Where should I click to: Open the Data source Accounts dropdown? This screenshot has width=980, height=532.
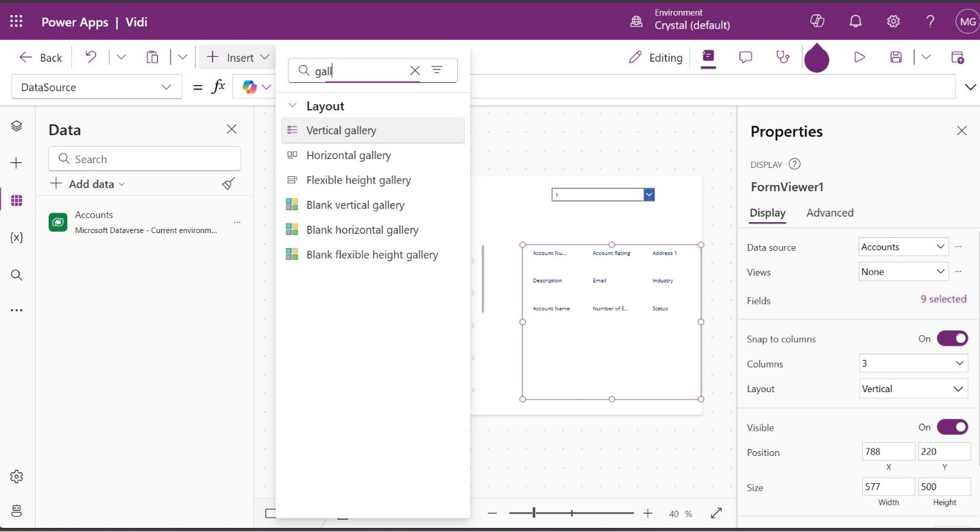pos(903,247)
